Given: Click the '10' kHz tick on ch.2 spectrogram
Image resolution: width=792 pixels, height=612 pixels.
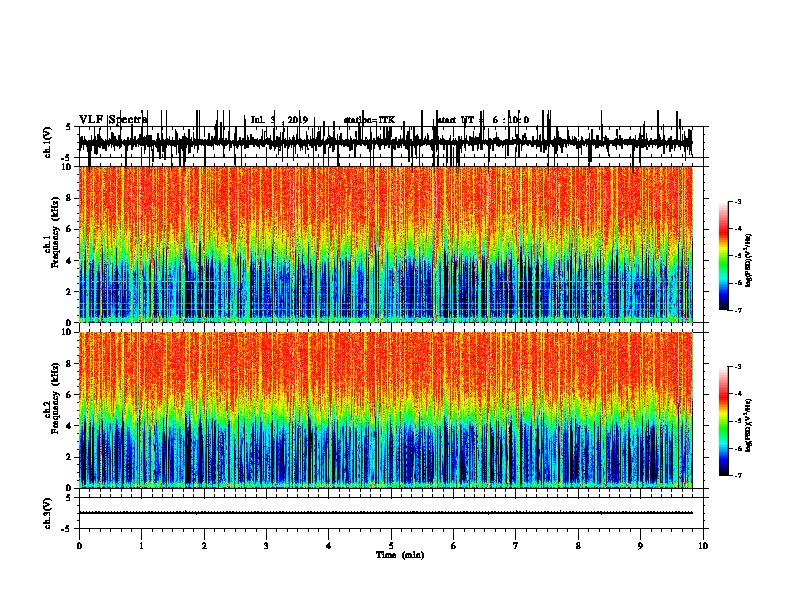Looking at the screenshot, I should [67, 332].
